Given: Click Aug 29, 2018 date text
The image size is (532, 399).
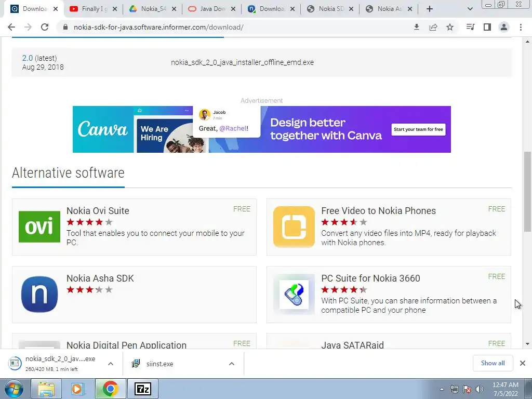Looking at the screenshot, I should click(43, 67).
